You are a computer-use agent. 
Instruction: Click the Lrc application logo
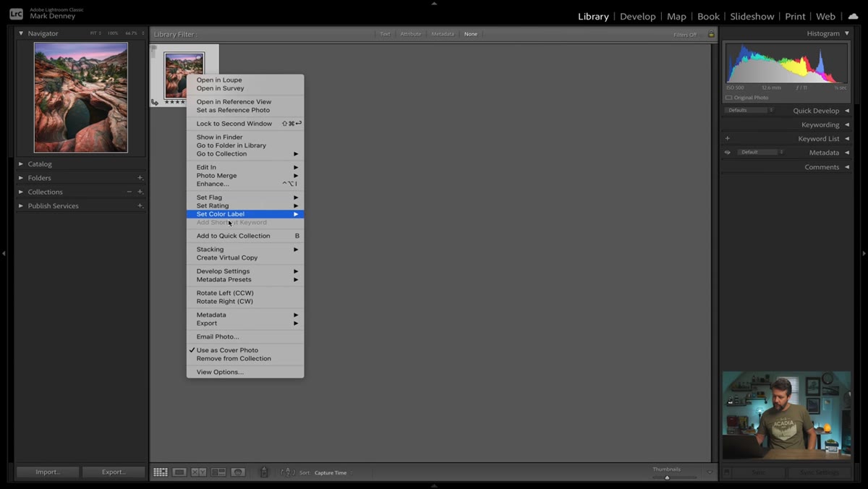tap(16, 14)
